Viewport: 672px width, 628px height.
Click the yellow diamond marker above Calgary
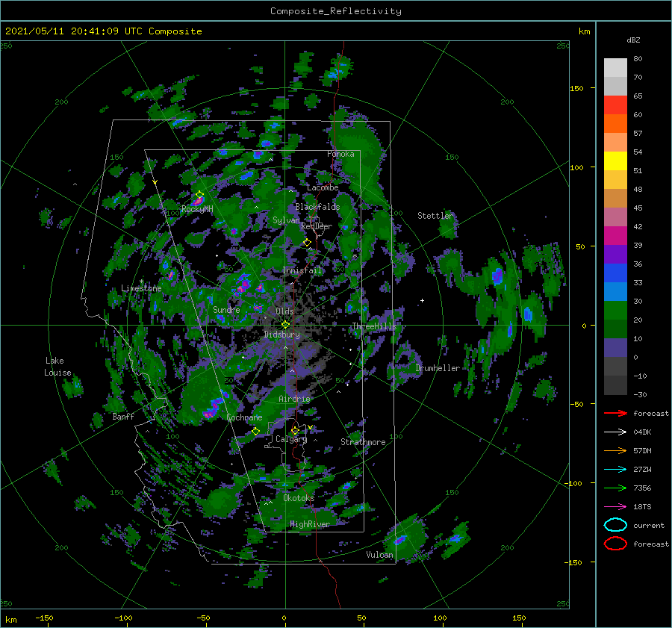[x=295, y=430]
